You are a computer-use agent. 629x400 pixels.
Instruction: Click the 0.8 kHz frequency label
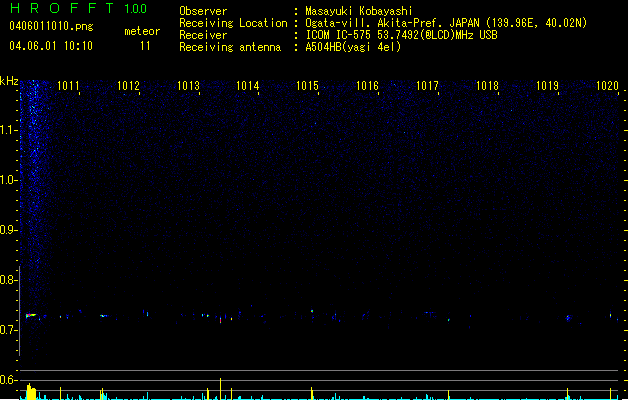coord(8,280)
